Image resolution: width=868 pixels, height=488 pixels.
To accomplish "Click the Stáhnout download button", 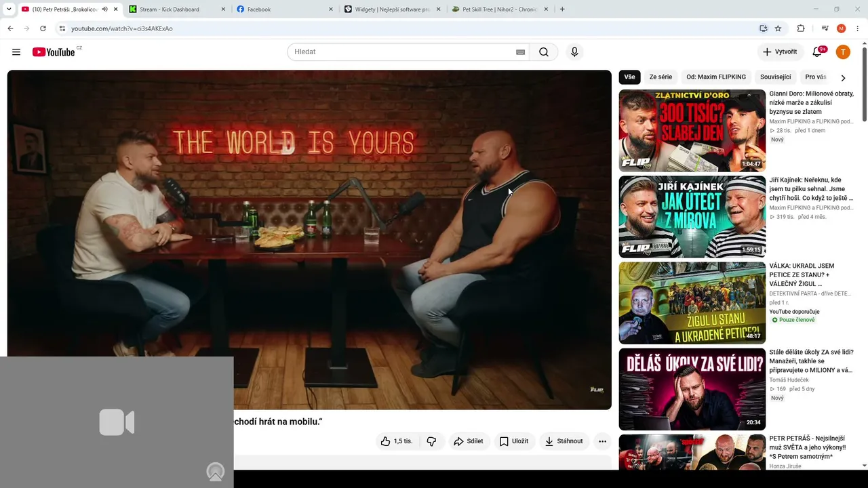I will 564,441.
